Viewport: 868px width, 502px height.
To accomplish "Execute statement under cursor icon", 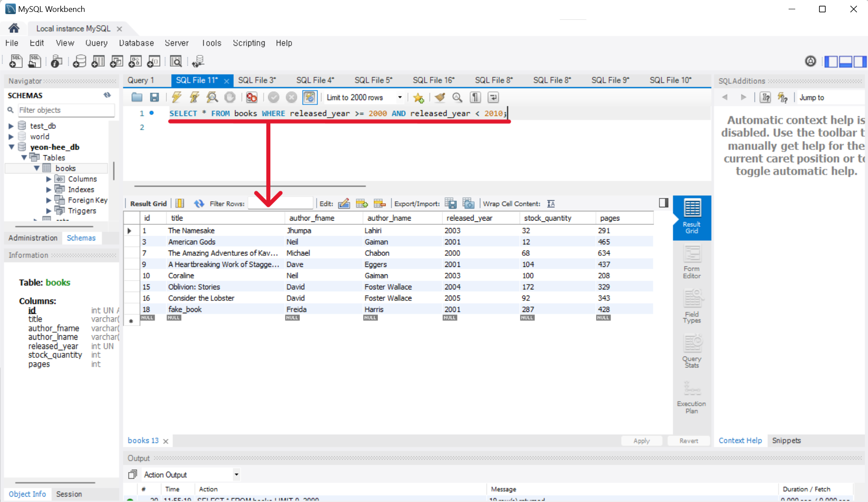I will [x=195, y=97].
